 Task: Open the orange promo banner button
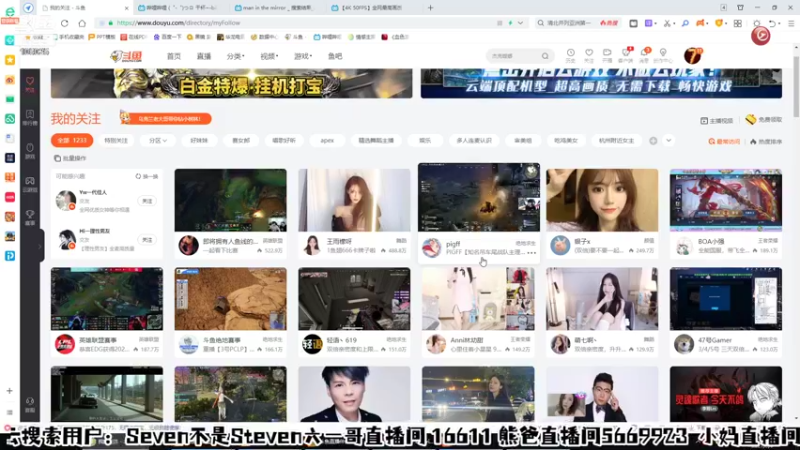167,118
